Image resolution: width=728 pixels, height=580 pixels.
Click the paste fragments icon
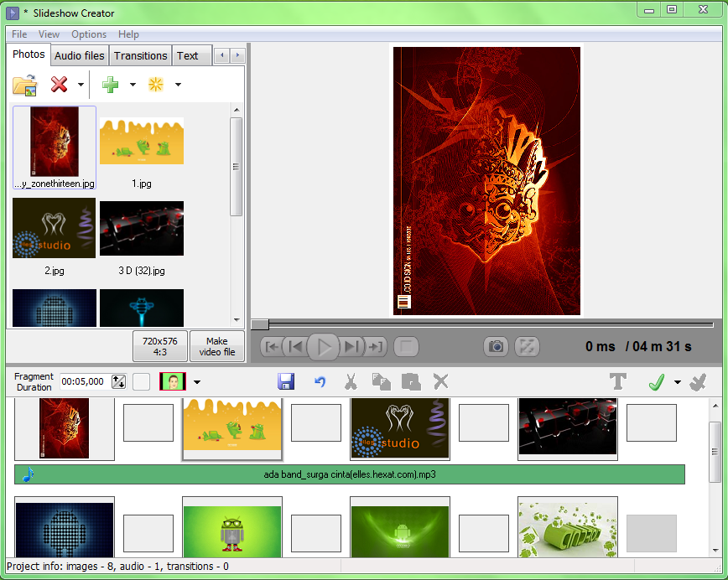click(411, 382)
